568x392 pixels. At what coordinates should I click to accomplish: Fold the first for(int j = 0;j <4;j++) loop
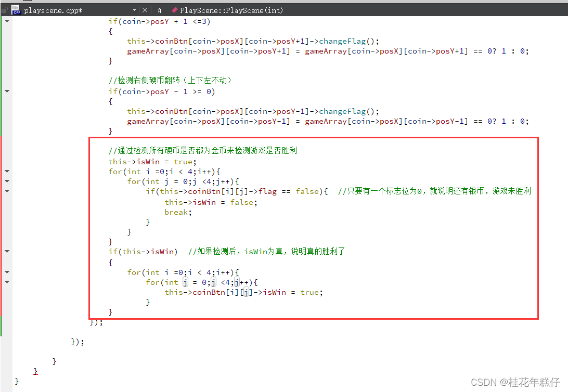click(7, 181)
